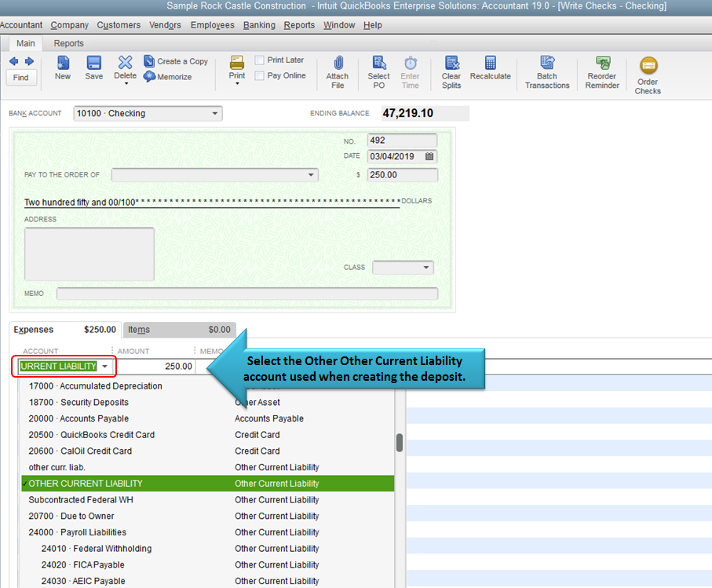Select 17000 Accumulated Depreciation account
The image size is (712, 588).
pos(207,386)
